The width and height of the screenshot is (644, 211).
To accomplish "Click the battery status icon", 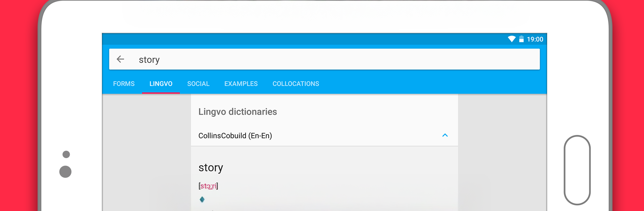I will pyautogui.click(x=521, y=39).
